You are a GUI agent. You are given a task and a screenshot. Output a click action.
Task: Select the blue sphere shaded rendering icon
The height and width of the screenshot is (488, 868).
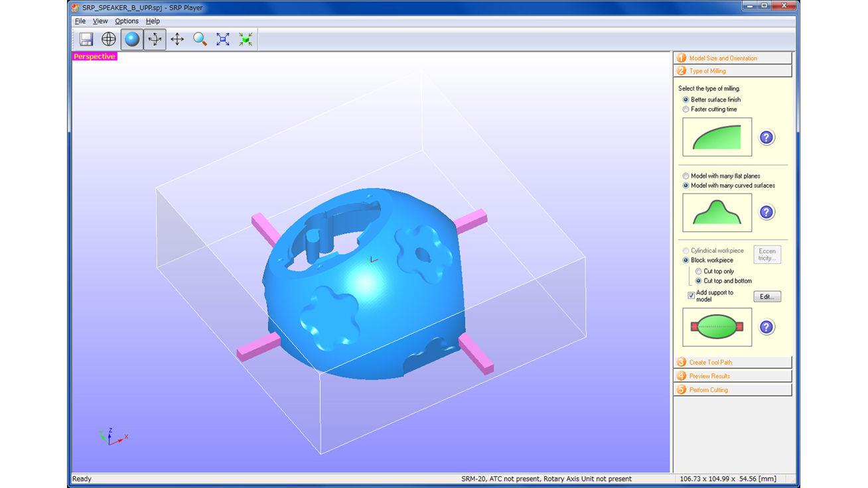(132, 39)
